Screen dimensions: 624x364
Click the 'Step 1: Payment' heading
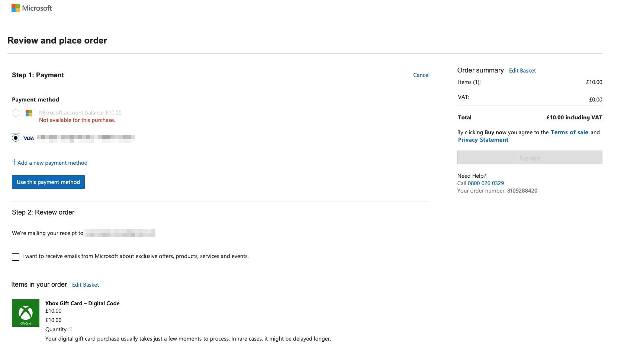(38, 75)
